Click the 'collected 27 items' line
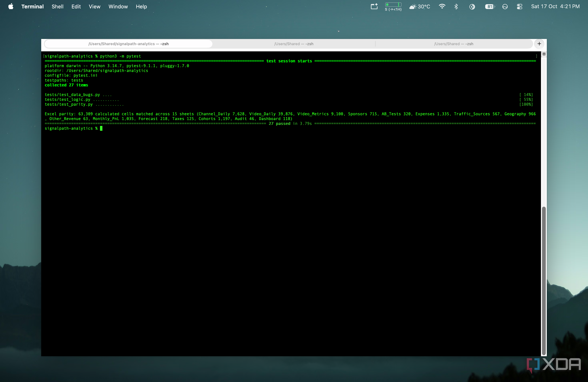 (66, 85)
